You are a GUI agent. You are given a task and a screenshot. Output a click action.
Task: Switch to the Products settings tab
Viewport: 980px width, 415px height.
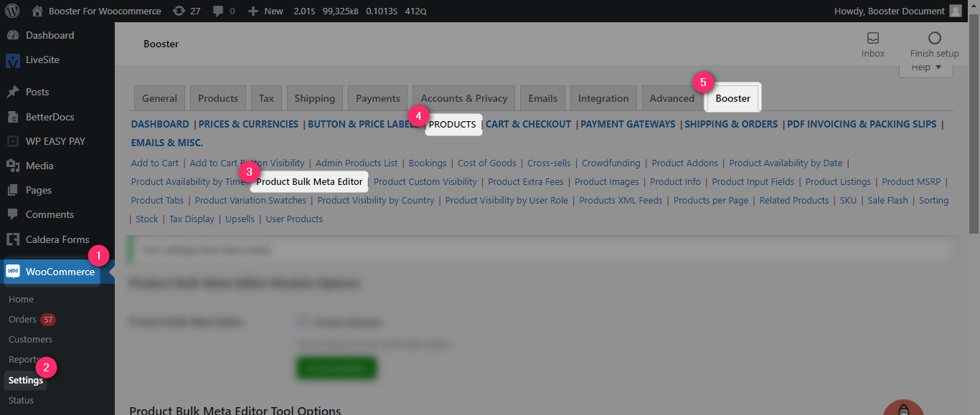pyautogui.click(x=218, y=98)
